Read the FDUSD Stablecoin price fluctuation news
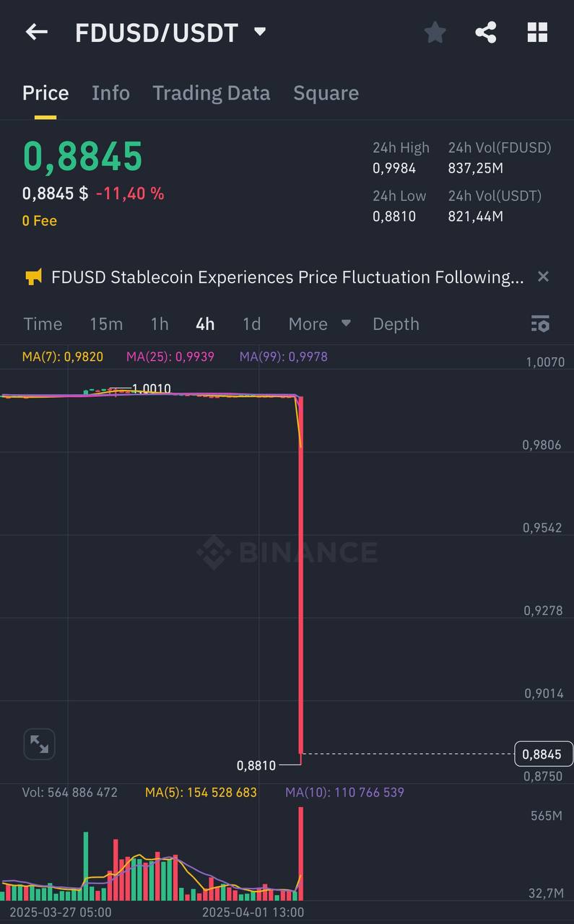 tap(287, 277)
